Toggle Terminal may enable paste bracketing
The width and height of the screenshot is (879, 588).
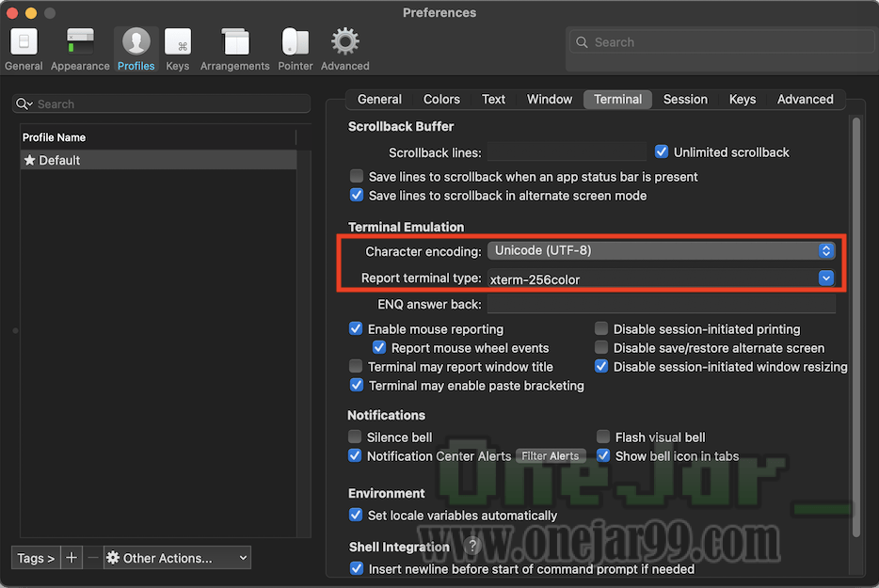pyautogui.click(x=357, y=385)
